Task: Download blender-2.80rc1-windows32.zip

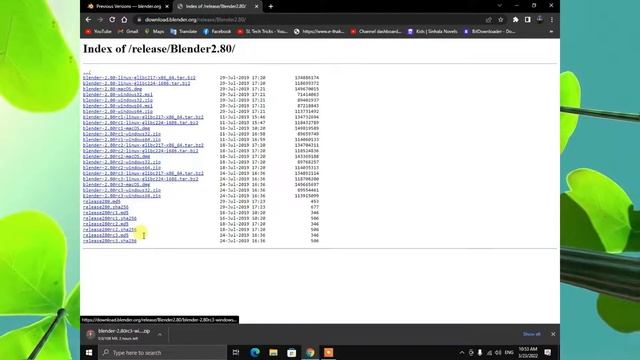Action: (x=122, y=134)
